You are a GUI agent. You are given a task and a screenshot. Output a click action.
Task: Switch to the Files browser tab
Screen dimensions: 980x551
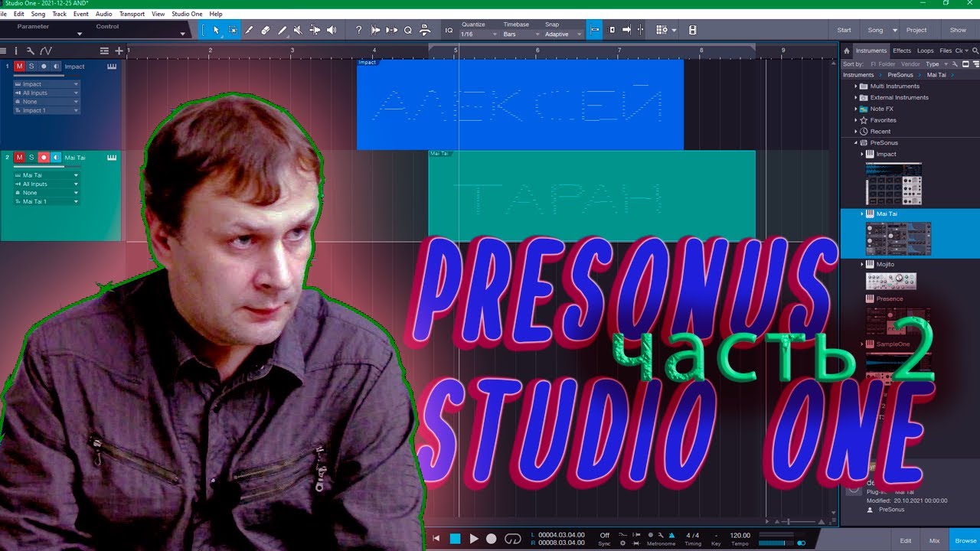pos(946,51)
